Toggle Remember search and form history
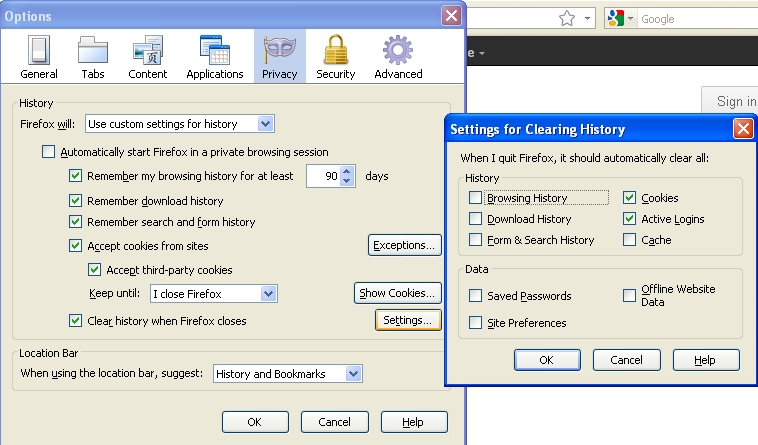This screenshot has height=445, width=758. [75, 222]
